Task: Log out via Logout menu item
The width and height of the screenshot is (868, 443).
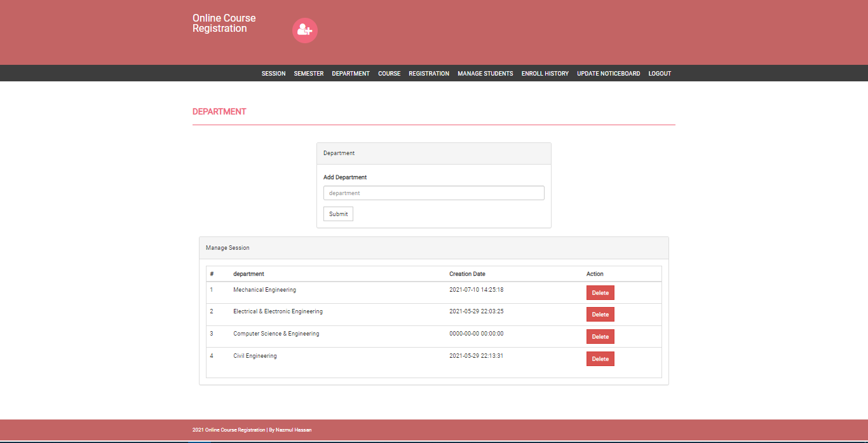Action: click(x=660, y=74)
